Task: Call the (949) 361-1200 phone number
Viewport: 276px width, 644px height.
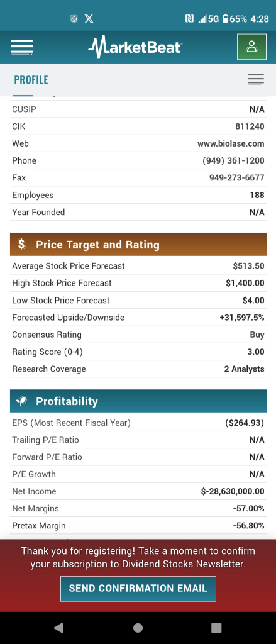Action: (233, 160)
